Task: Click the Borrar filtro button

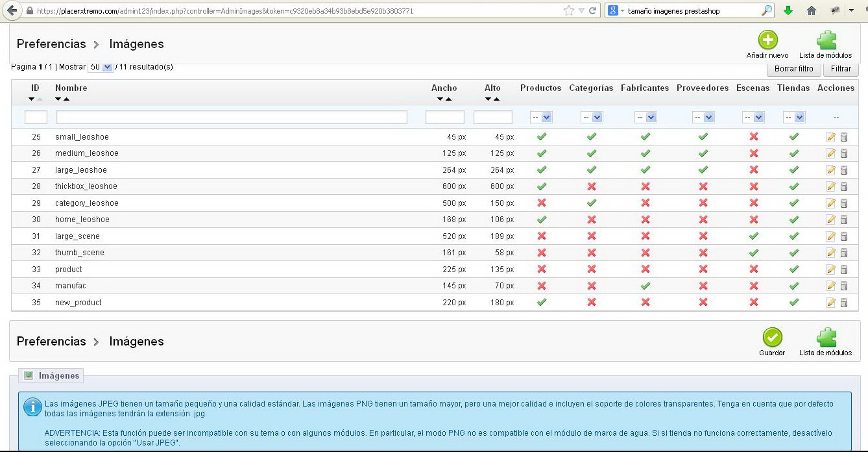Action: pyautogui.click(x=794, y=69)
